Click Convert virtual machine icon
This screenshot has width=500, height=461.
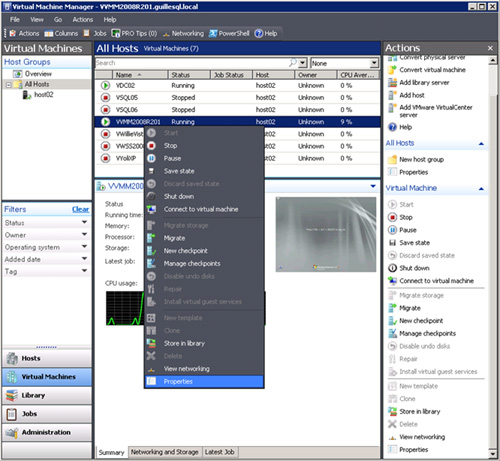pyautogui.click(x=393, y=70)
